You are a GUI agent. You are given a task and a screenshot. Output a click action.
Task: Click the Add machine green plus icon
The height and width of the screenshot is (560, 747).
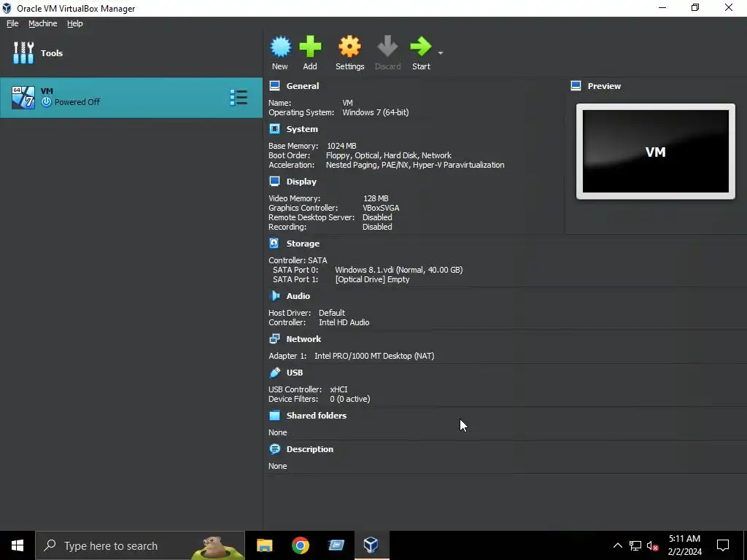(310, 47)
